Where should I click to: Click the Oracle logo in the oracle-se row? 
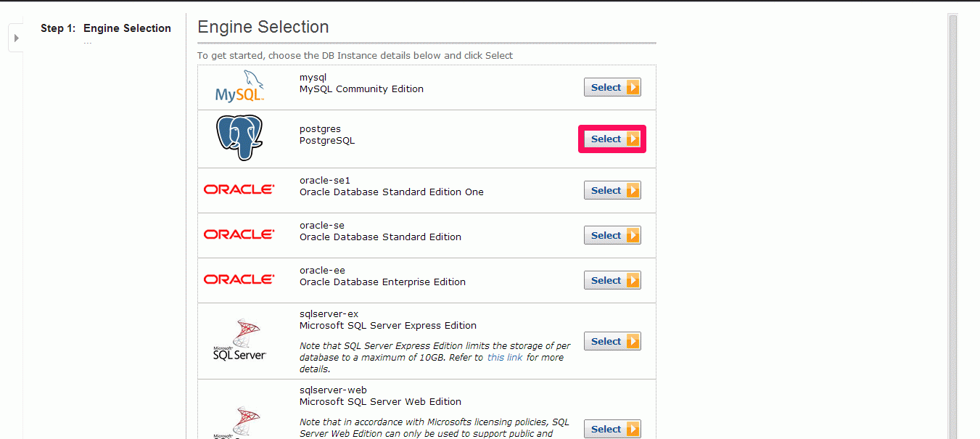click(x=239, y=234)
